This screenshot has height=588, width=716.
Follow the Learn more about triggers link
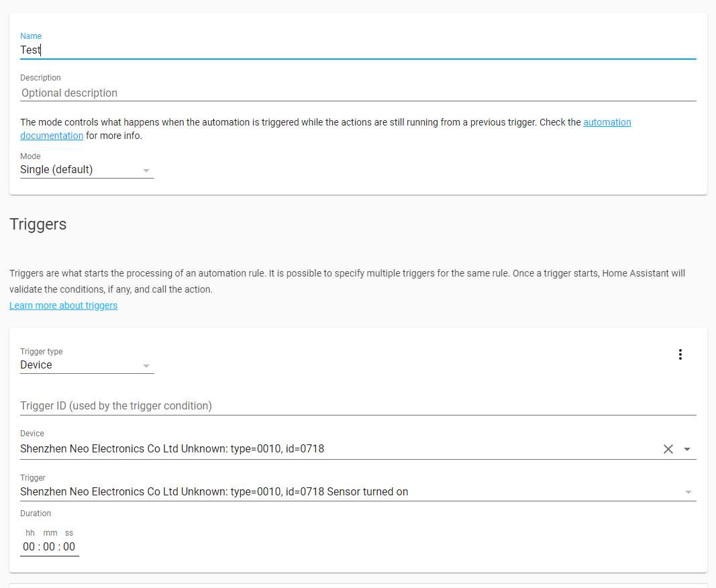point(63,305)
